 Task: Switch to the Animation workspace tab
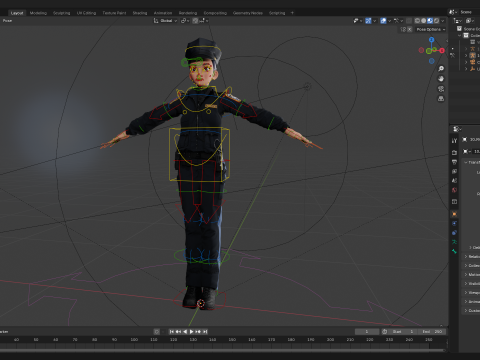(x=163, y=13)
